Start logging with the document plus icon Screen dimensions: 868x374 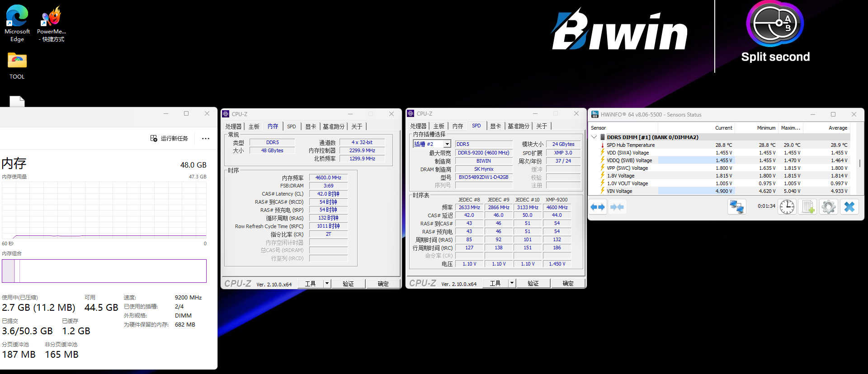pyautogui.click(x=808, y=207)
